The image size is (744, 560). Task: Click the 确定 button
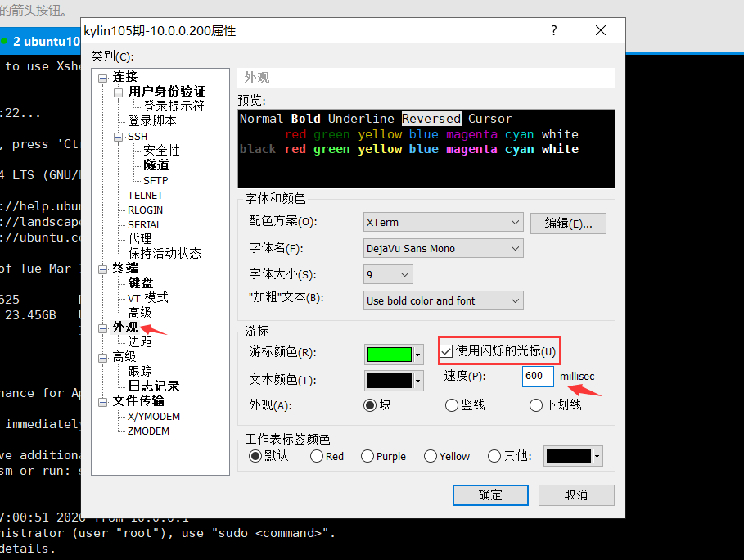coord(490,495)
